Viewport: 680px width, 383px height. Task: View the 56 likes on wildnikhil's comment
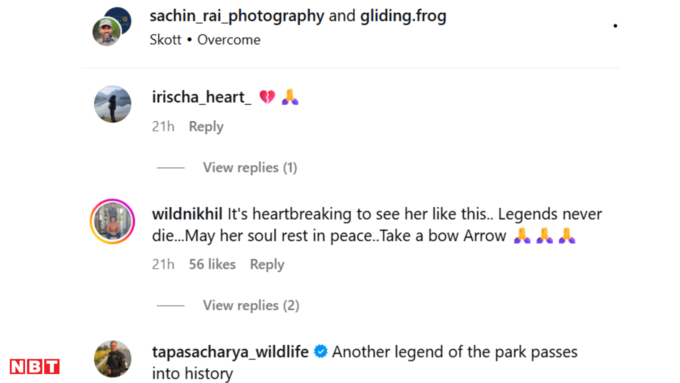click(x=212, y=264)
